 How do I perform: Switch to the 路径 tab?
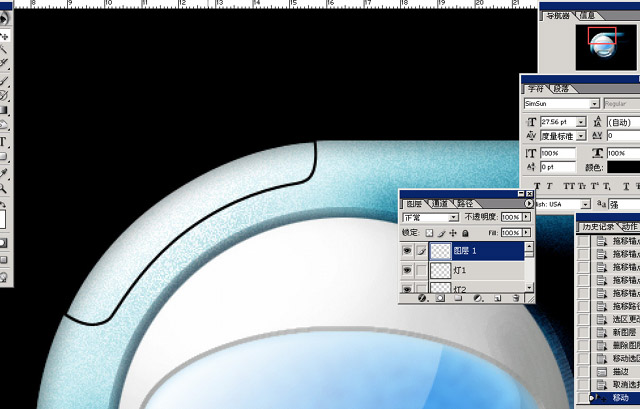click(x=465, y=204)
